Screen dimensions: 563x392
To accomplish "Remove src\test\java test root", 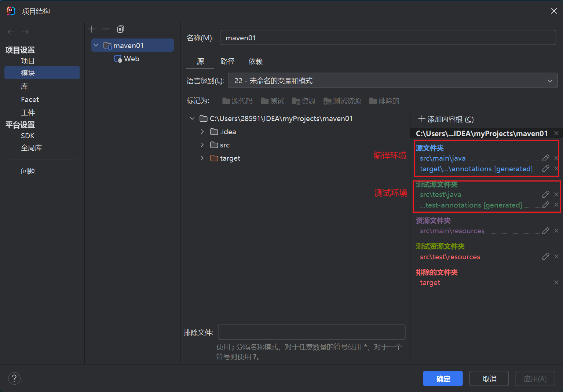I will pyautogui.click(x=556, y=194).
